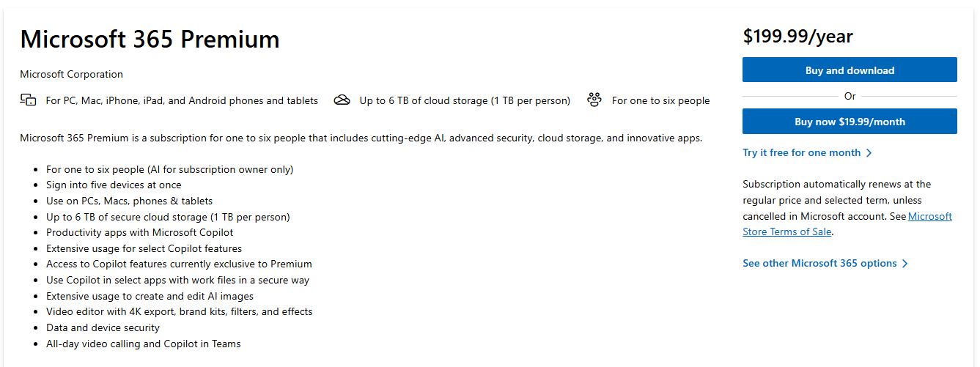Screen dimensions: 980x367
Task: Click Data and device security bullet
Action: 103,327
